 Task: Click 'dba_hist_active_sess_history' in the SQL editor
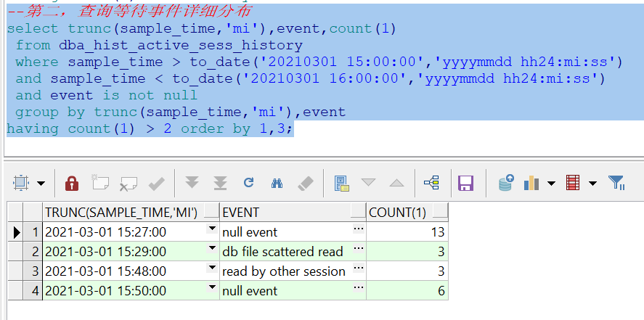(181, 45)
